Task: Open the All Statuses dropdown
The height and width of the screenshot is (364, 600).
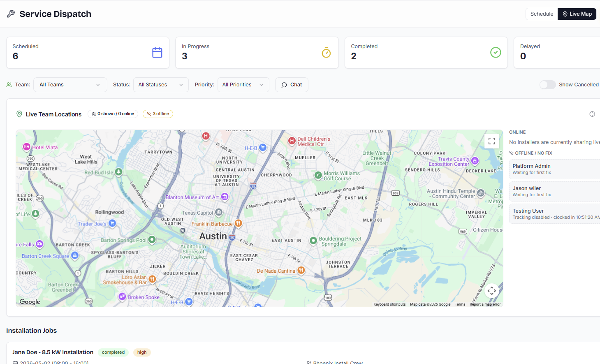Action: (161, 85)
